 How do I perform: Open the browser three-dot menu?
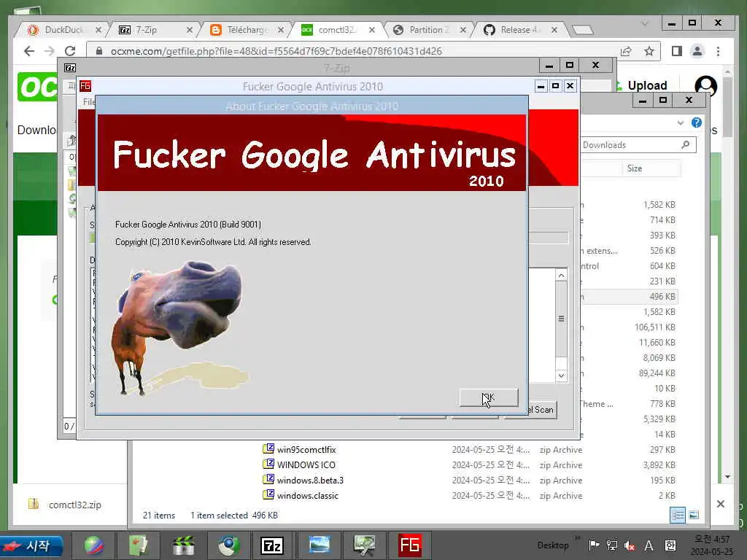[718, 51]
